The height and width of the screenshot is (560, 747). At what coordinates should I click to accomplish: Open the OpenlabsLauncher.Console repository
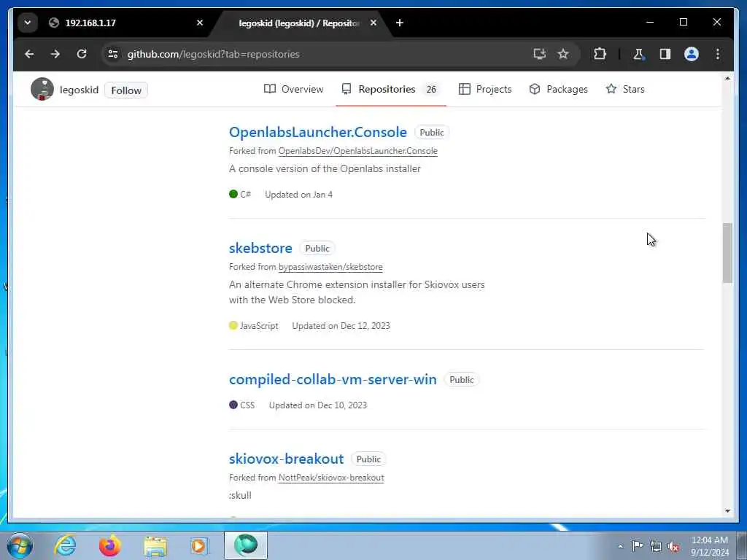point(318,132)
